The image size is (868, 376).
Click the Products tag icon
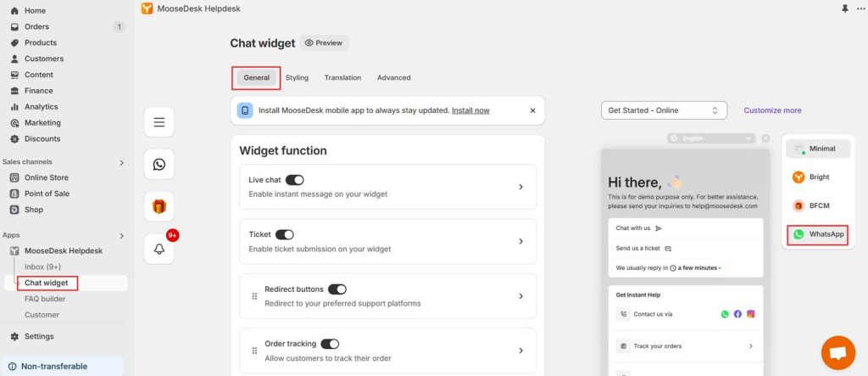pos(14,42)
